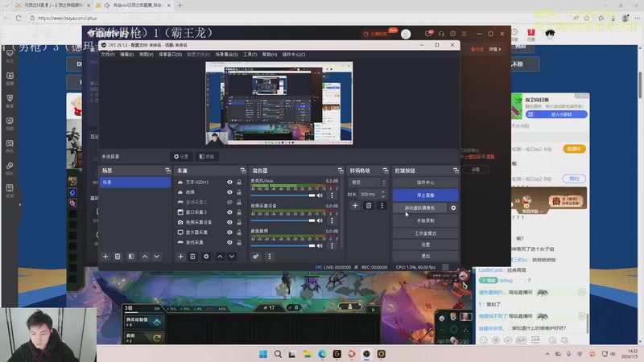Image resolution: width=644 pixels, height=362 pixels.
Task: Open scene filters icon in Scenes panel
Action: pos(131,257)
